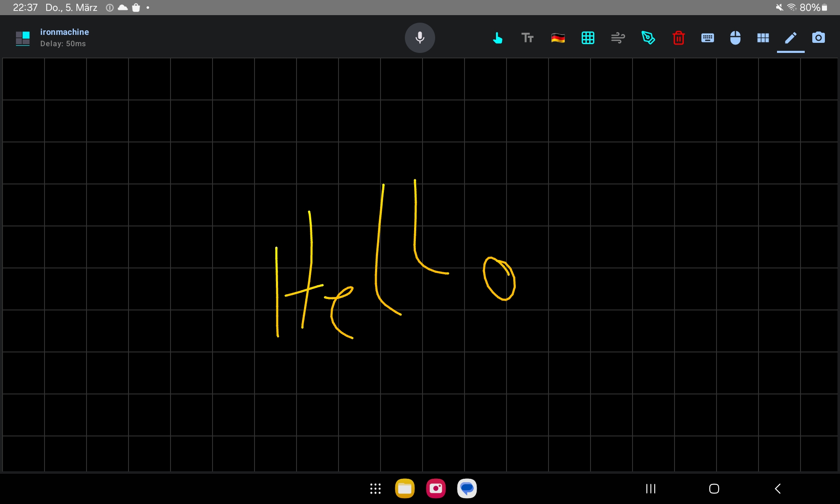Open voice input with the microphone icon
840x504 pixels.
click(420, 38)
